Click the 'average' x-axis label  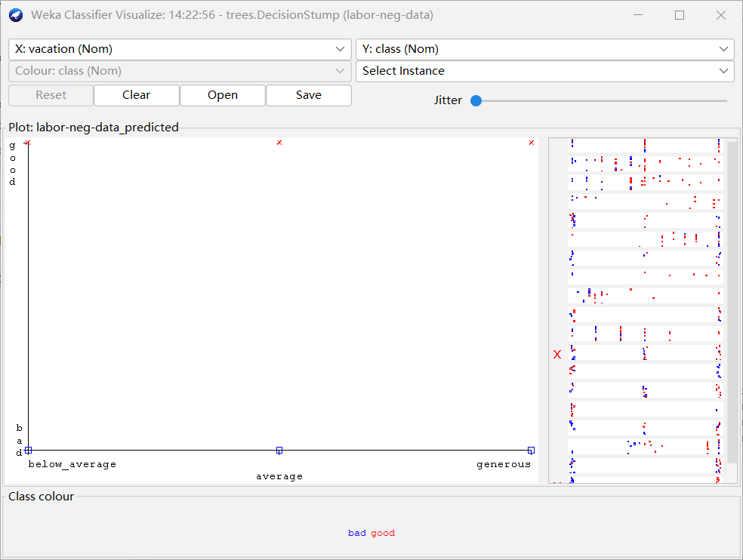pos(279,477)
